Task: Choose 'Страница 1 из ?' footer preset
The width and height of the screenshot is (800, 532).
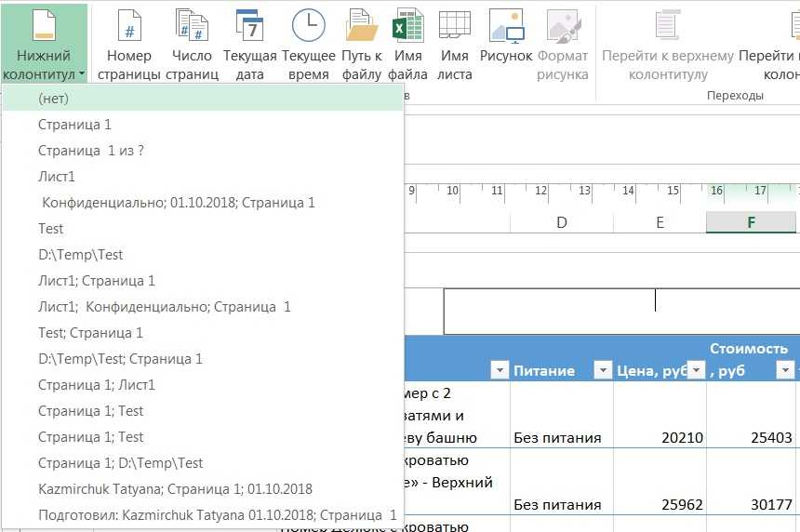Action: [203, 151]
